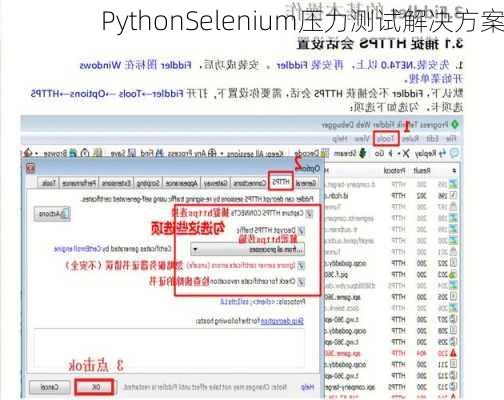Select session row 205

pyautogui.click(x=391, y=297)
